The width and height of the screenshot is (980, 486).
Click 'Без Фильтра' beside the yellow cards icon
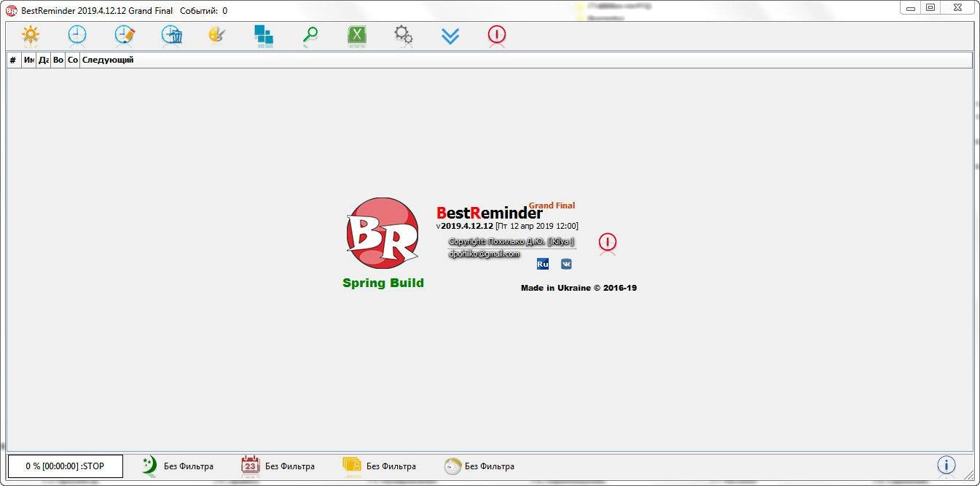click(x=391, y=466)
